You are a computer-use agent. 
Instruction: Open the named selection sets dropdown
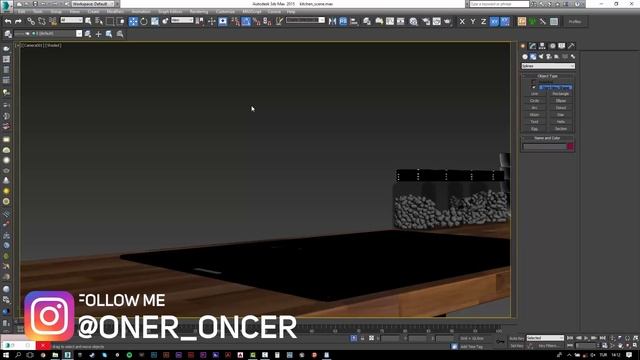305,20
